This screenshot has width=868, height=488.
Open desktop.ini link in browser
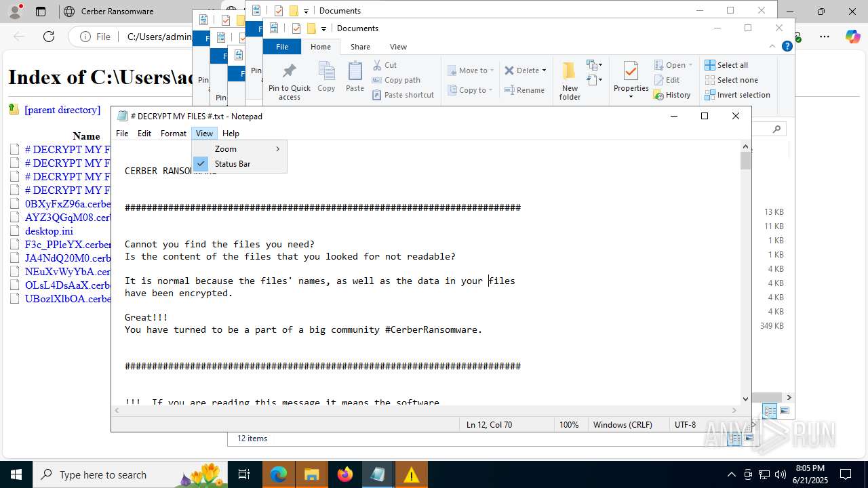pyautogui.click(x=49, y=231)
